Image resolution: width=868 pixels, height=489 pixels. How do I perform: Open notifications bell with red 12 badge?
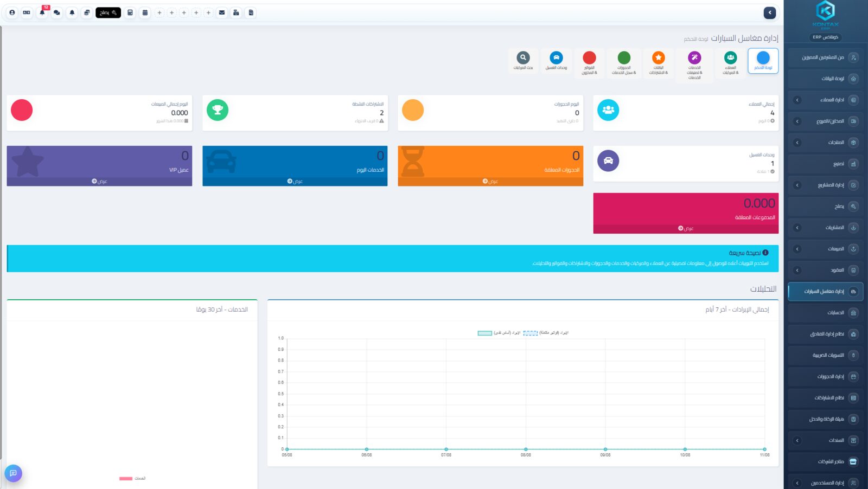pos(42,12)
